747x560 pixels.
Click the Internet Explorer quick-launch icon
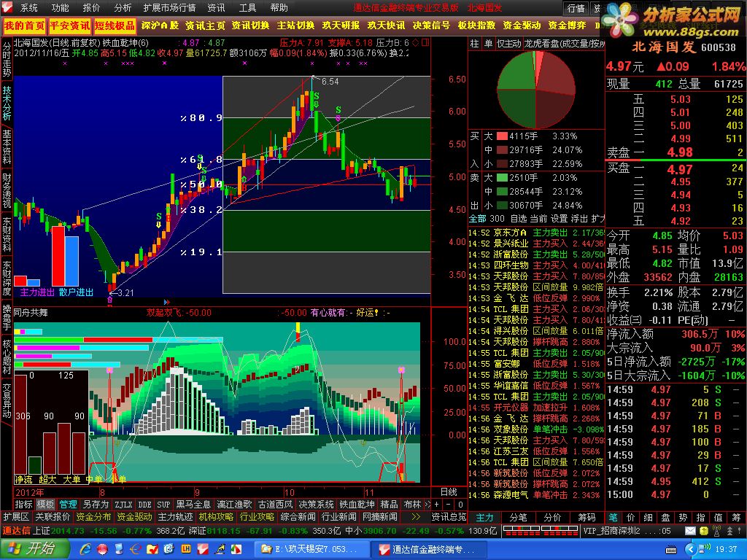[86, 549]
